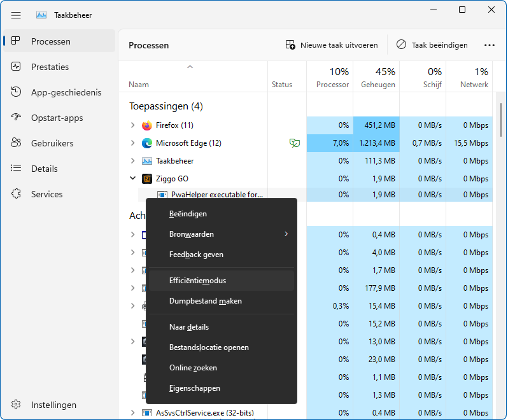Open the three-dot more options menu
Viewport: 508px width, 420px height.
pyautogui.click(x=489, y=45)
